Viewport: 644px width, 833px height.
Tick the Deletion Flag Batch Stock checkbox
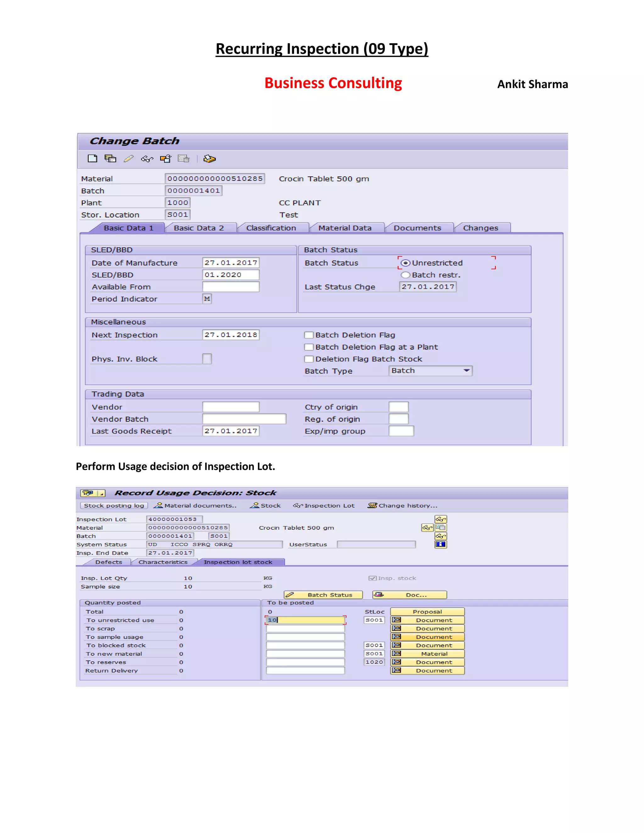click(309, 359)
